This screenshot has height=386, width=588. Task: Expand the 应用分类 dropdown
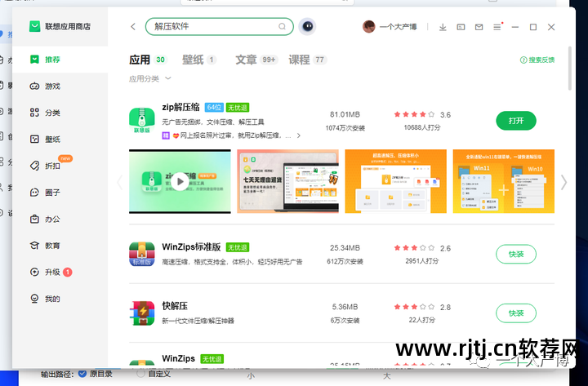click(x=150, y=78)
